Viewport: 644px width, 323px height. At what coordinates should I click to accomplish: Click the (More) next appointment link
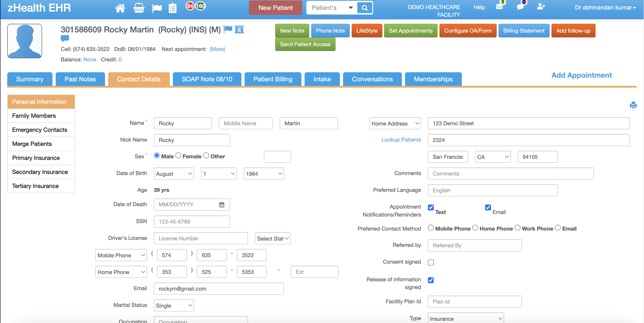pyautogui.click(x=217, y=49)
